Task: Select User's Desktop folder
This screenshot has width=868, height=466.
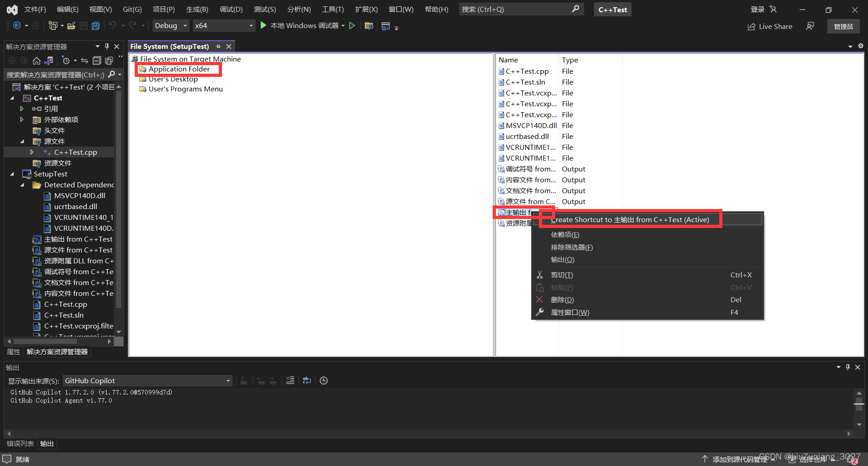Action: pyautogui.click(x=173, y=79)
